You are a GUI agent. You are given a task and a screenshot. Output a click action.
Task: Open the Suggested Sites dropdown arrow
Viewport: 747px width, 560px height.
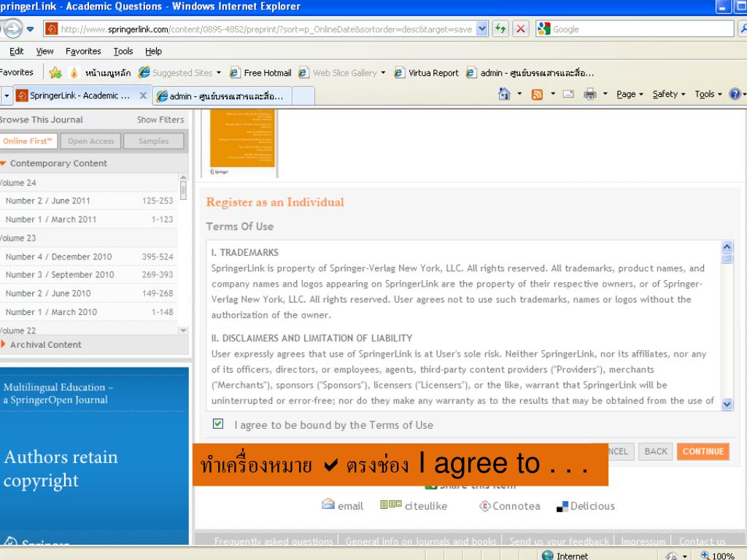coord(219,73)
